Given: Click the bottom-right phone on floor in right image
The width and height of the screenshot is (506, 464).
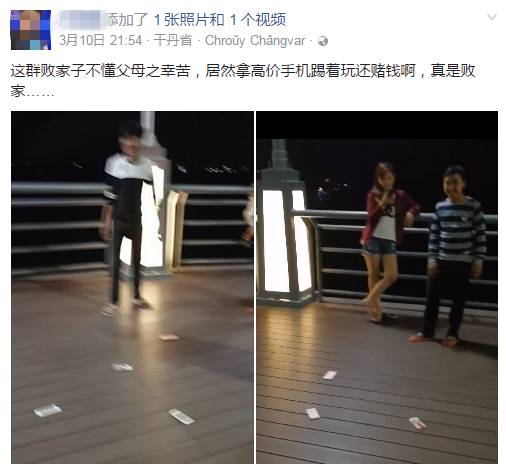Looking at the screenshot, I should click(417, 423).
